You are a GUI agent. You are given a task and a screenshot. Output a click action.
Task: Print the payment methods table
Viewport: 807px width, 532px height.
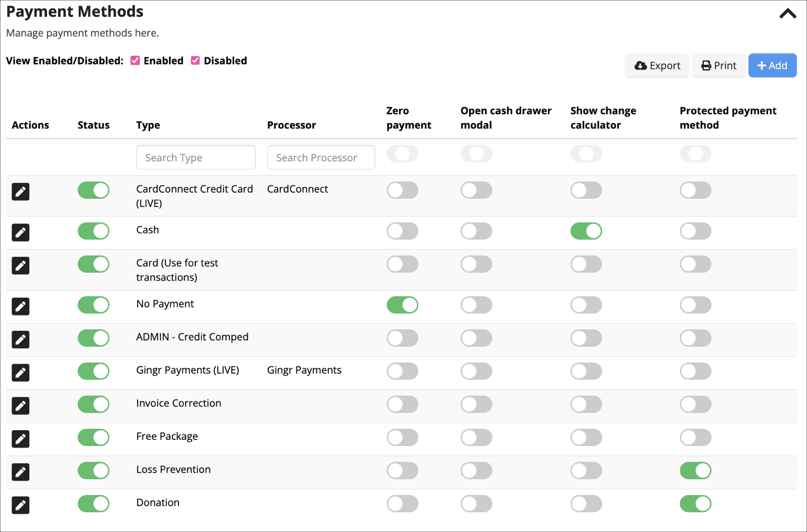coord(719,65)
